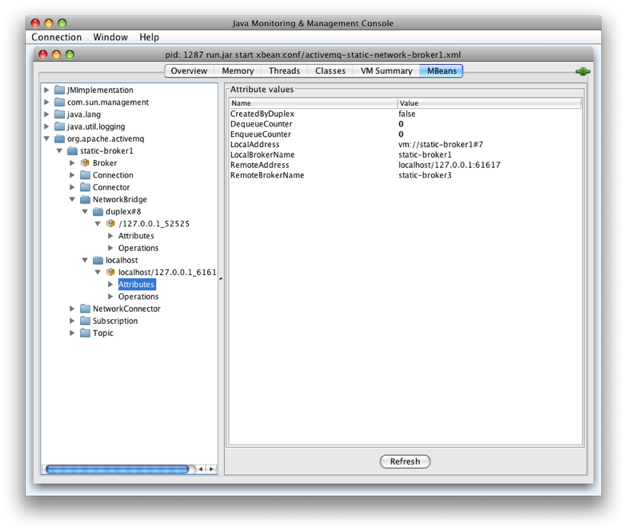Click the Name column header
This screenshot has width=627, height=531.
pos(313,103)
